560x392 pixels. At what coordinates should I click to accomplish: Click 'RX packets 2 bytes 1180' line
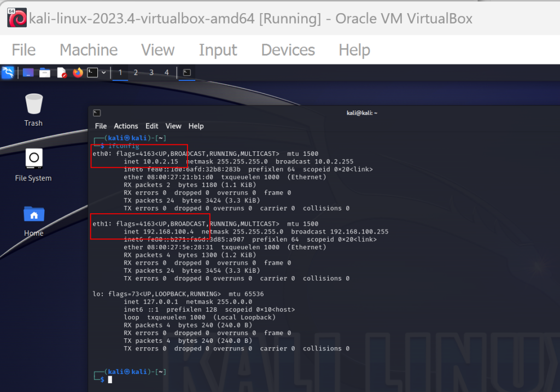pyautogui.click(x=190, y=185)
